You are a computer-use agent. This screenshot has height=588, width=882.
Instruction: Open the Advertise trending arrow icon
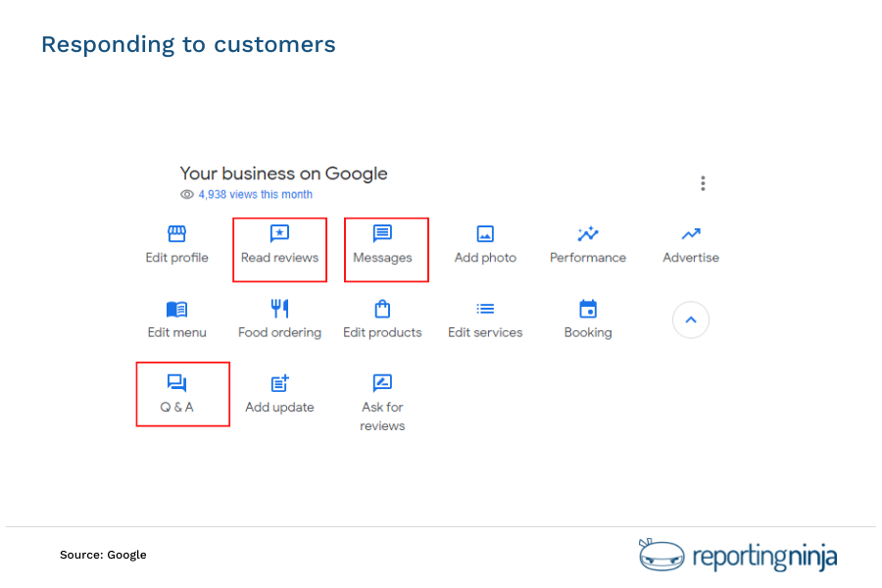[691, 233]
